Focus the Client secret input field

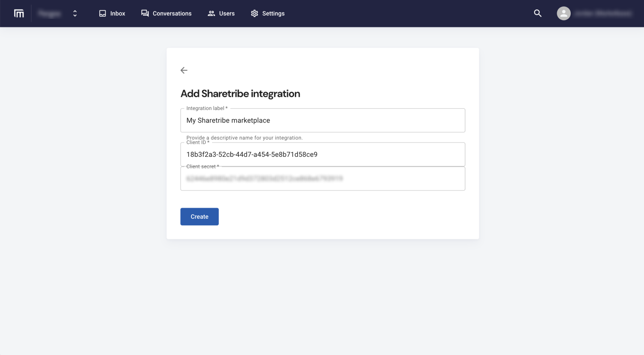(323, 179)
